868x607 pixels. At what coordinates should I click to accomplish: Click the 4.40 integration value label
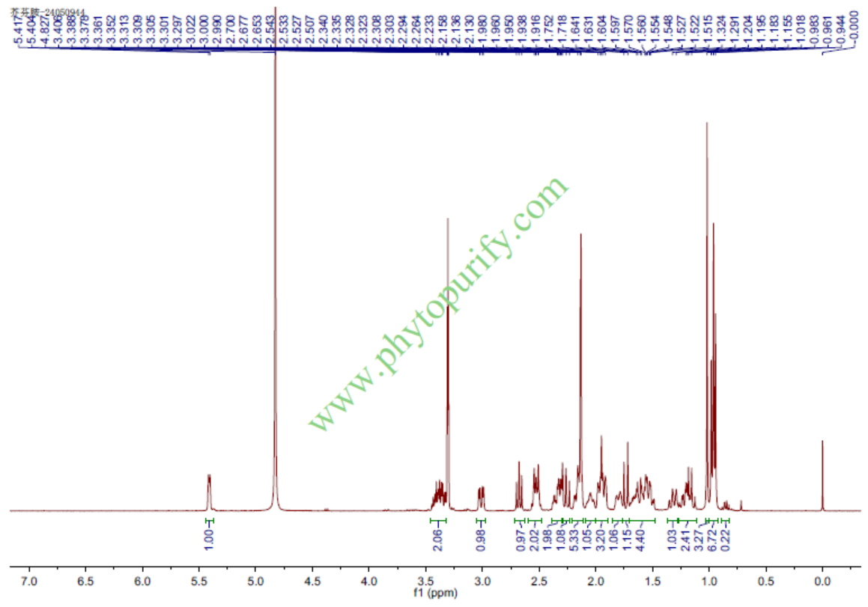[640, 540]
